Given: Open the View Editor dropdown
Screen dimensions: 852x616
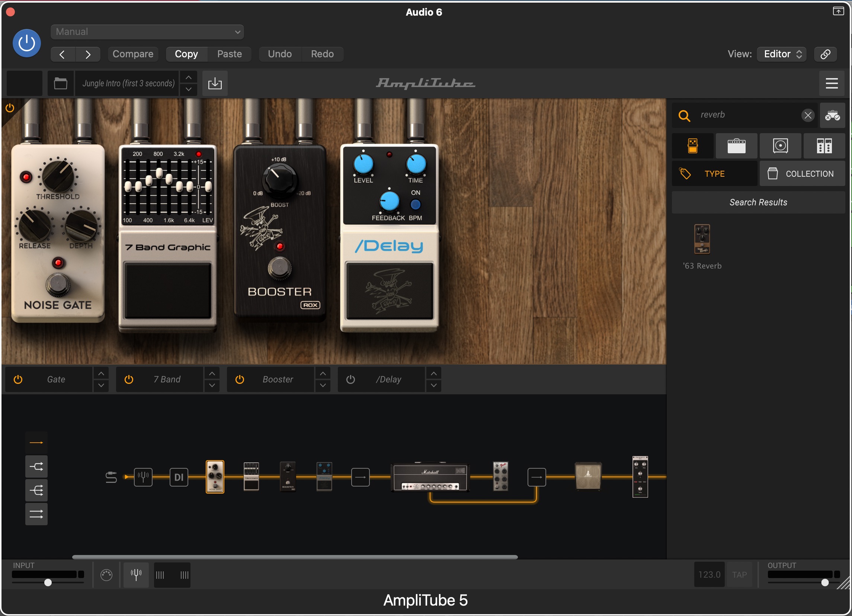Looking at the screenshot, I should tap(782, 54).
